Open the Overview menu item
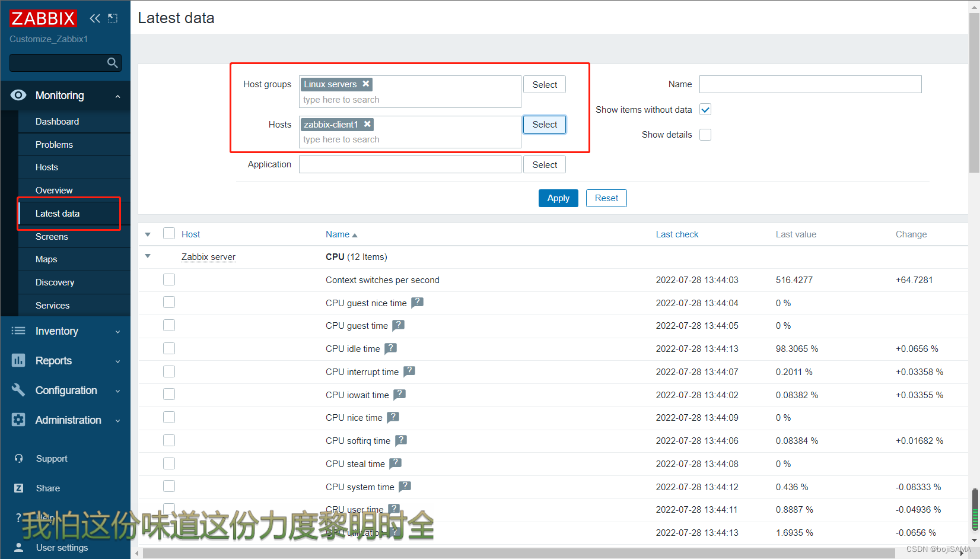Image resolution: width=980 pixels, height=559 pixels. (74, 190)
